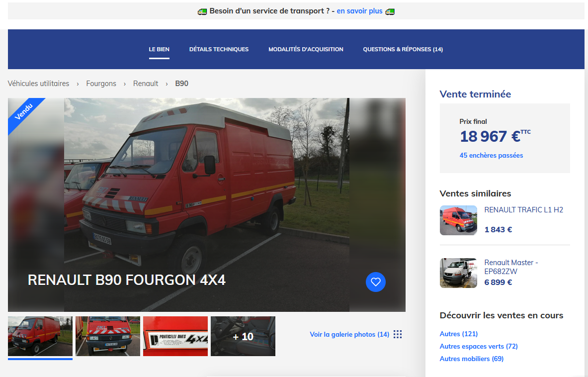Open the Détails techniques tab
This screenshot has width=588, height=377.
(x=219, y=49)
